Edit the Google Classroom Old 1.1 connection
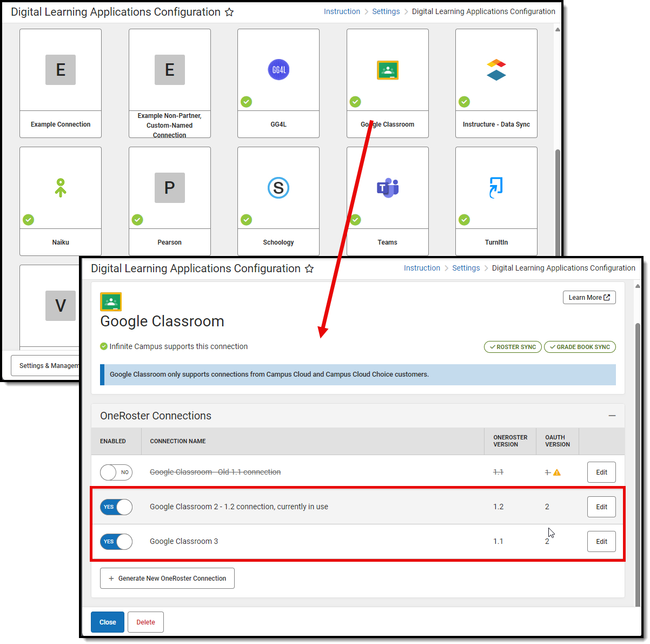This screenshot has width=650, height=644. click(x=601, y=472)
